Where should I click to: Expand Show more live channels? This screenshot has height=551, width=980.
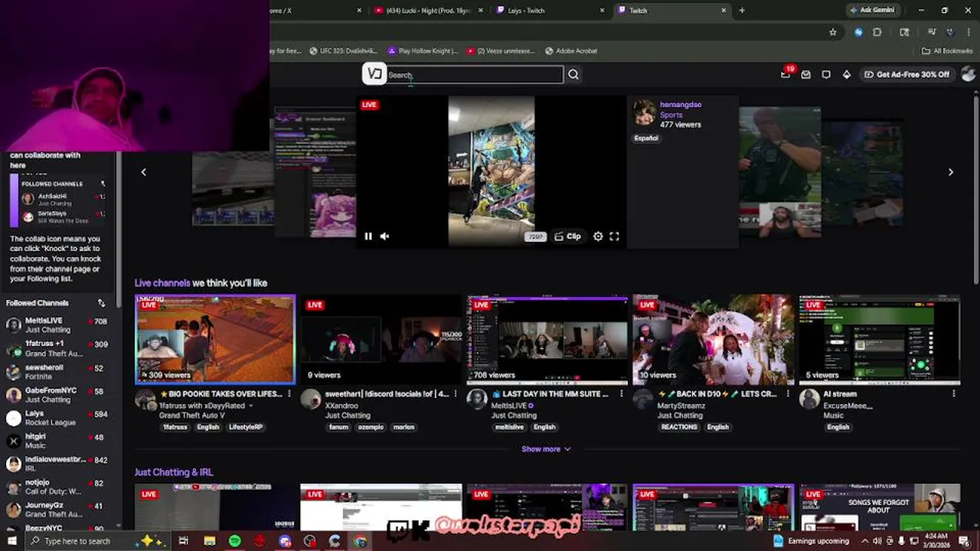(546, 449)
